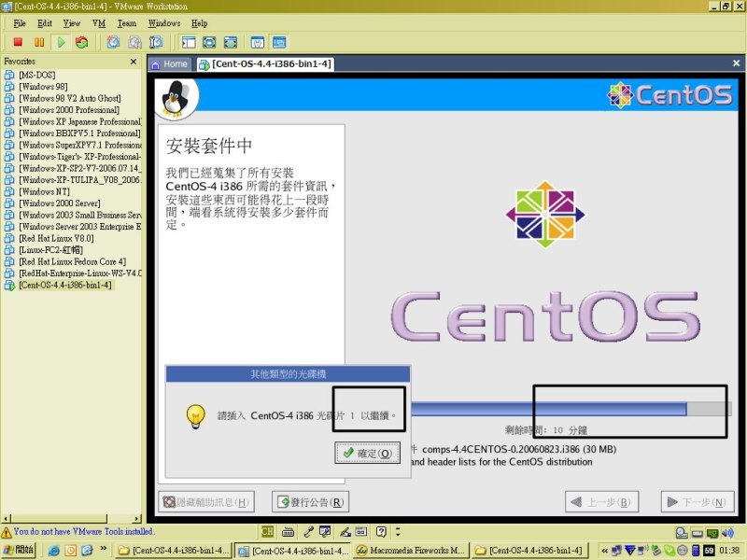Click the Favorites scrollbar left arrow
The image size is (747, 560).
pyautogui.click(x=6, y=518)
